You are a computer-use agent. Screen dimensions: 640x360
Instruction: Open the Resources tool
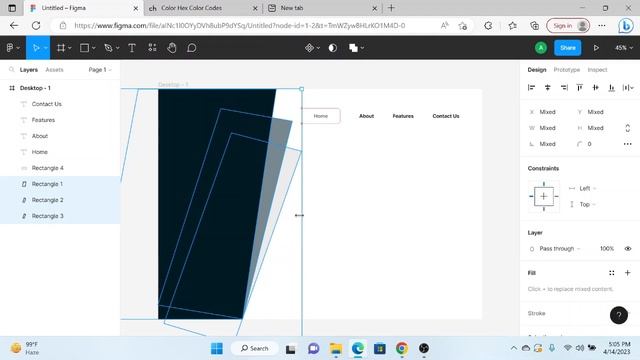point(152,48)
